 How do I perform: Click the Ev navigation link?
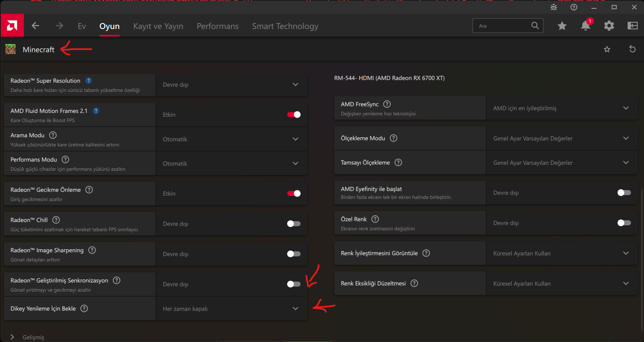(x=82, y=26)
